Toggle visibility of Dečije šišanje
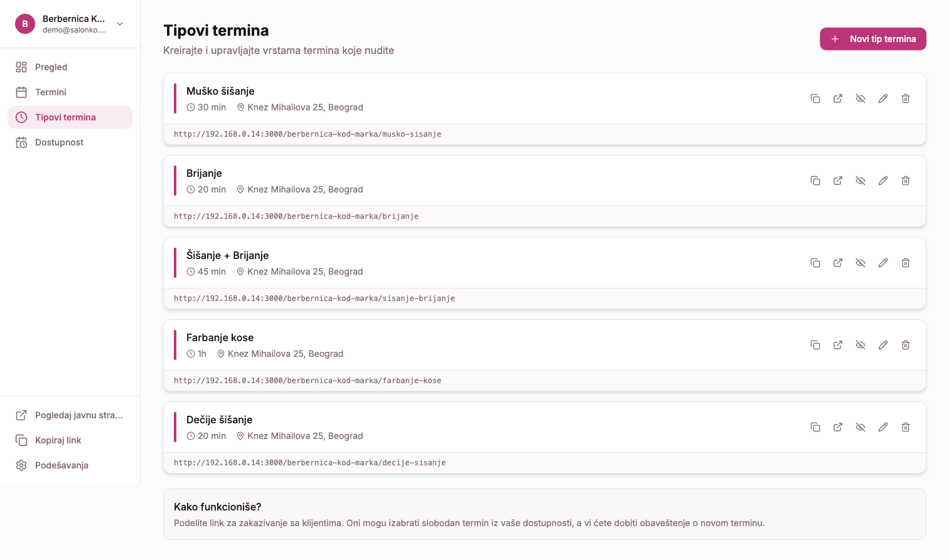Screen dimensions: 949x560 (861, 427)
